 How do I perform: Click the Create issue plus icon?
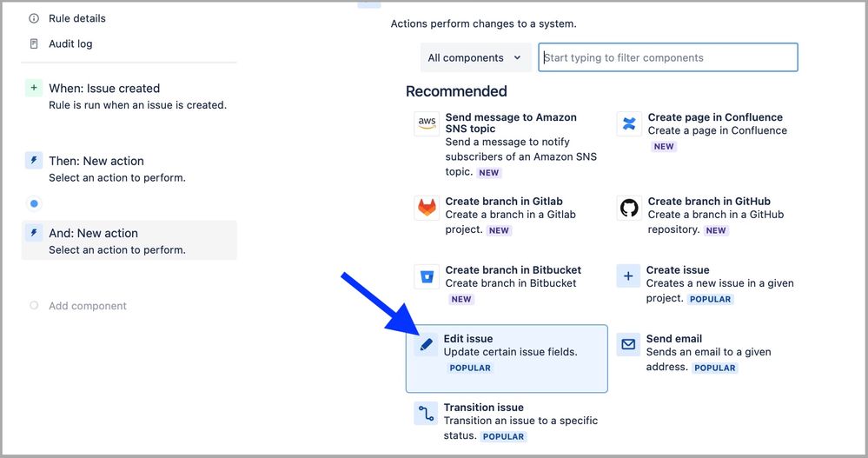pyautogui.click(x=628, y=276)
